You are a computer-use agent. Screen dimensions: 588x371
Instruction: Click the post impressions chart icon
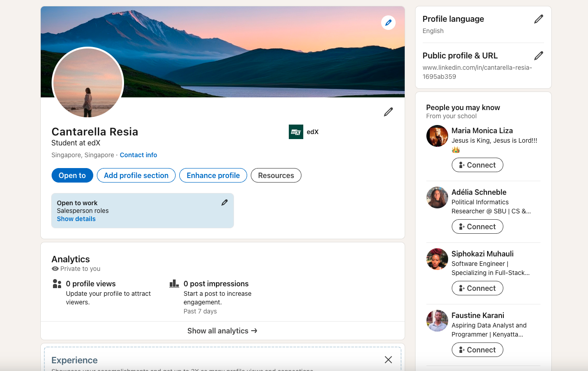[x=174, y=283]
